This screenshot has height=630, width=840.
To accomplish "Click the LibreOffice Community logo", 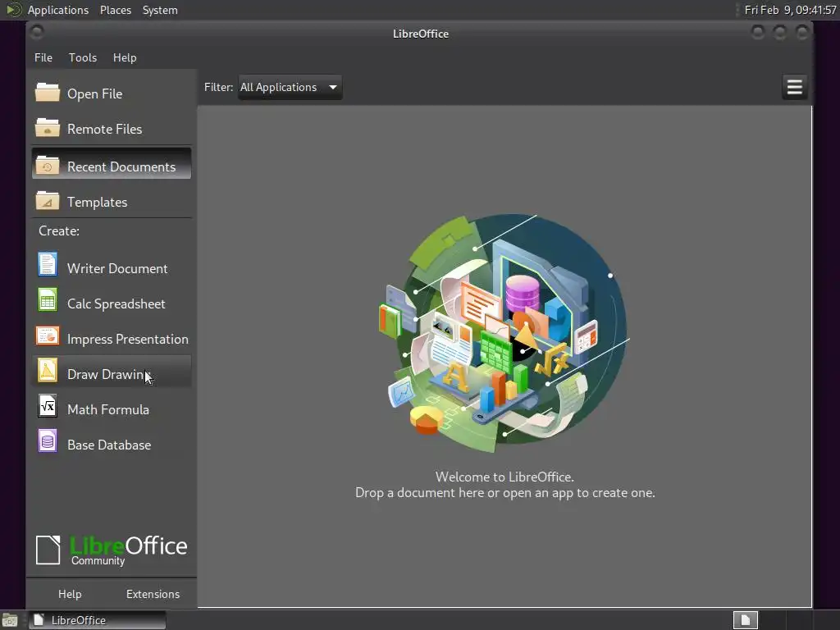I will 112,550.
